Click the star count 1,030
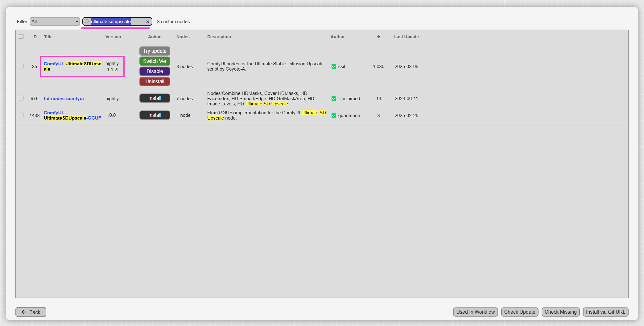Viewport: 644px width, 326px height. 378,67
